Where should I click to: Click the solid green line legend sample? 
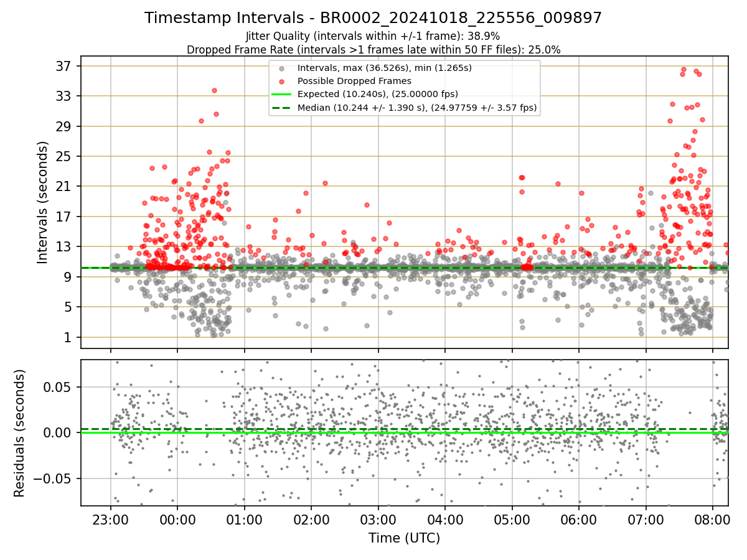pyautogui.click(x=282, y=95)
